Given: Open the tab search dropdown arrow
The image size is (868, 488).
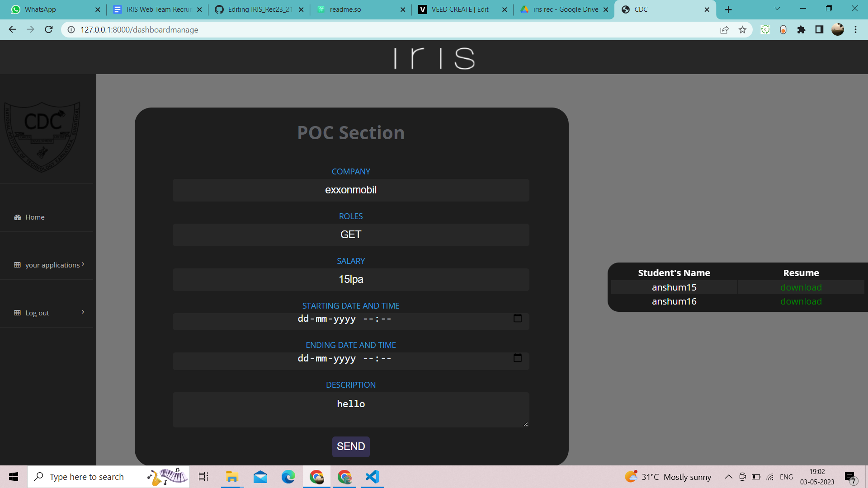Looking at the screenshot, I should [777, 9].
